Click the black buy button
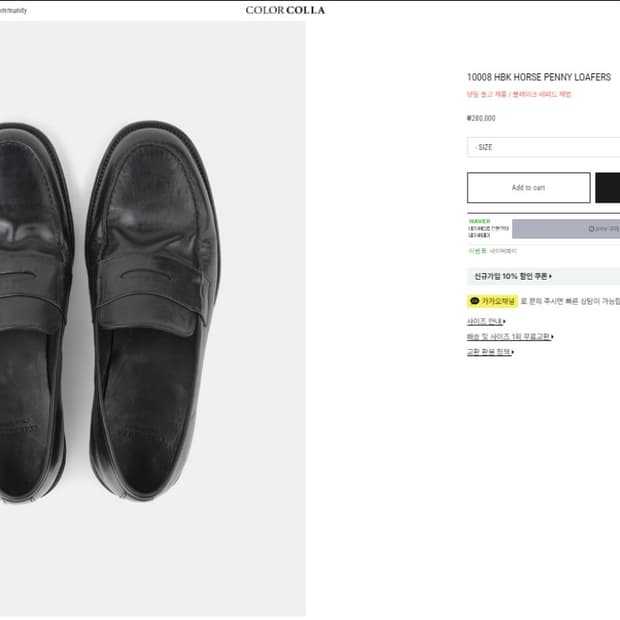This screenshot has height=620, width=620. click(607, 187)
